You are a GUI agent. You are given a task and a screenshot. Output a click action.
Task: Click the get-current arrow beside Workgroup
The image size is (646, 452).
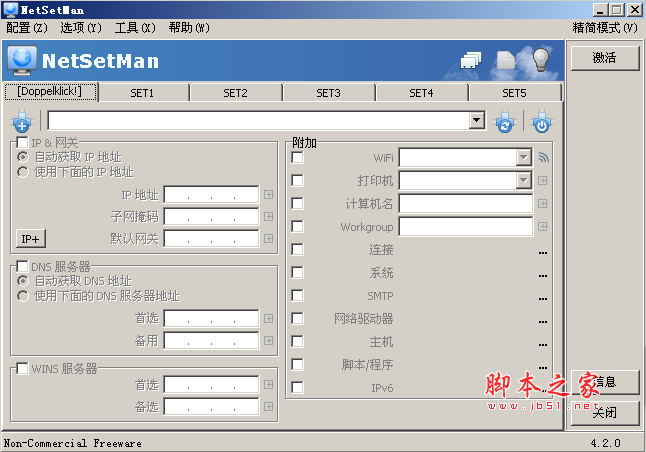(543, 227)
